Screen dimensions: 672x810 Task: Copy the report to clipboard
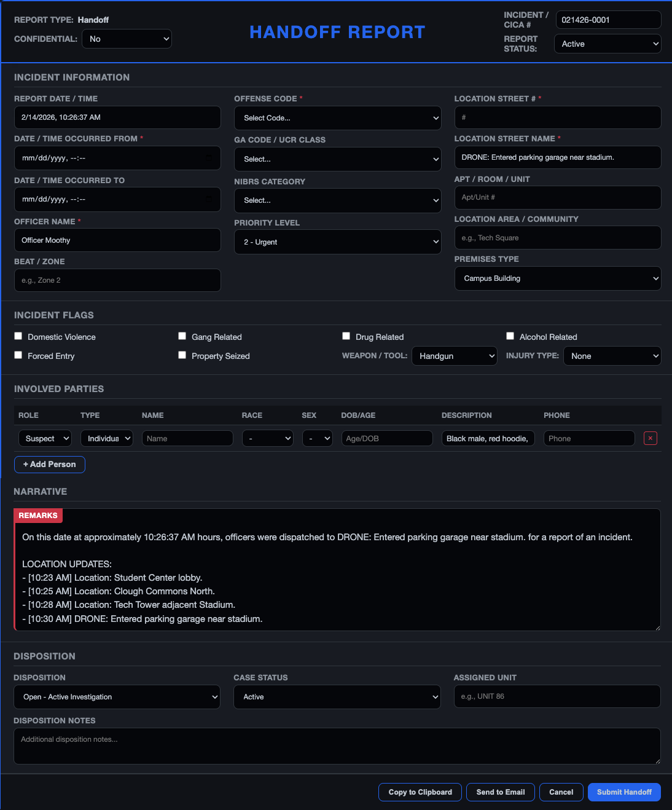click(x=420, y=792)
